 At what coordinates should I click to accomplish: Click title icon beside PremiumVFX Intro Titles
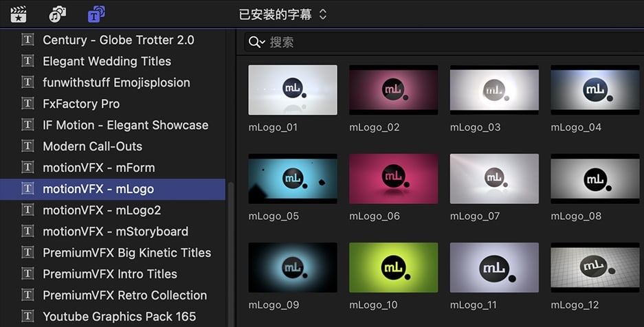(x=27, y=273)
